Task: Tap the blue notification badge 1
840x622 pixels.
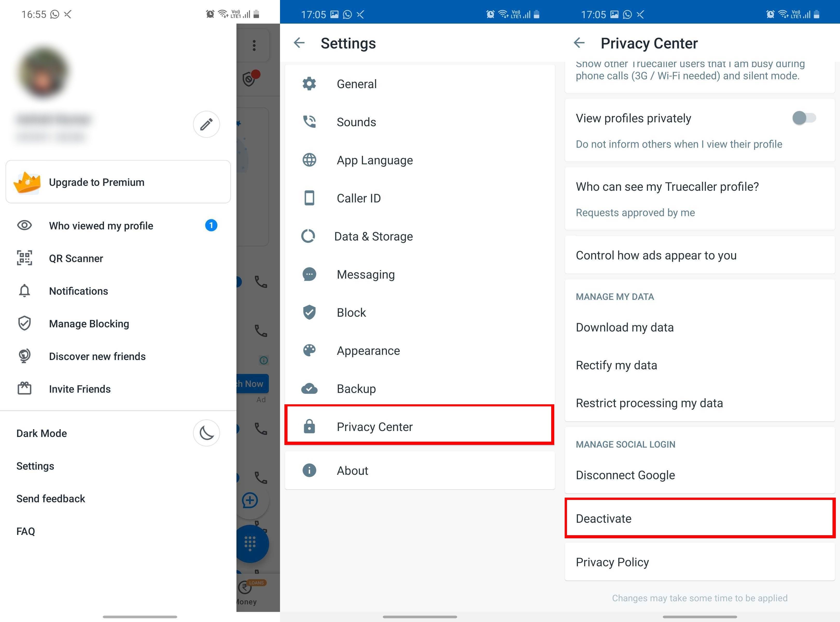Action: tap(211, 225)
